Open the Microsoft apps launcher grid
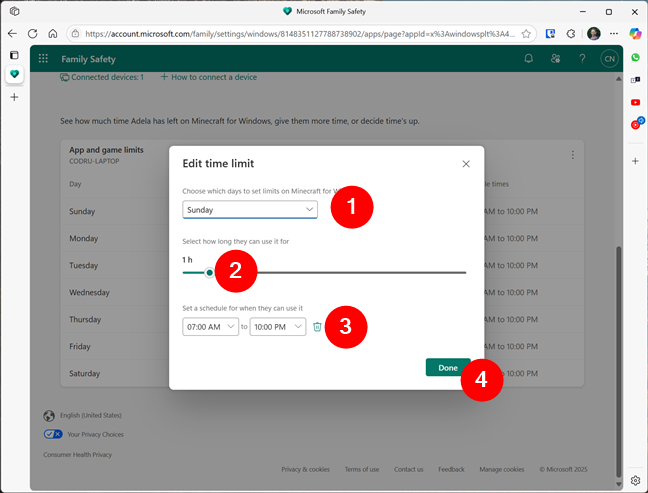This screenshot has width=648, height=493. pyautogui.click(x=43, y=58)
